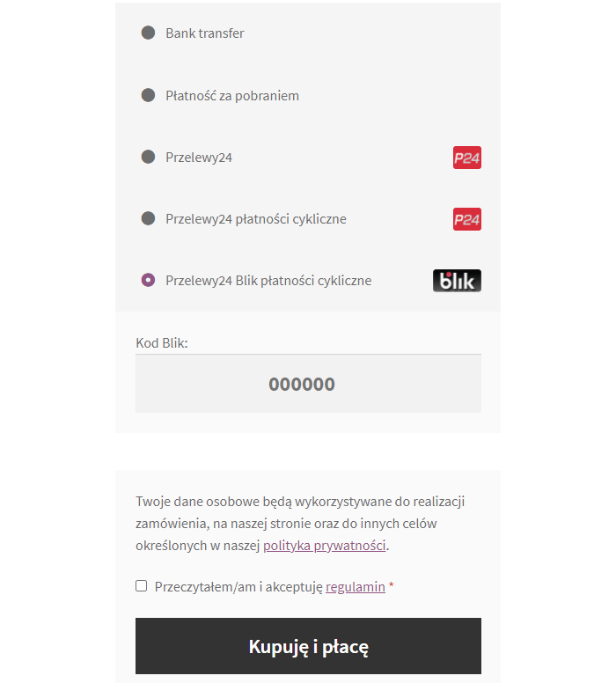Click the Blik logo icon
Screen dimensions: 616x683
coord(457,281)
